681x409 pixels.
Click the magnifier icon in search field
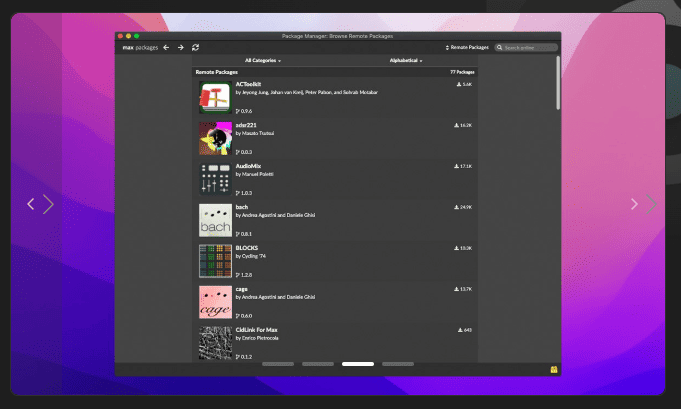499,47
